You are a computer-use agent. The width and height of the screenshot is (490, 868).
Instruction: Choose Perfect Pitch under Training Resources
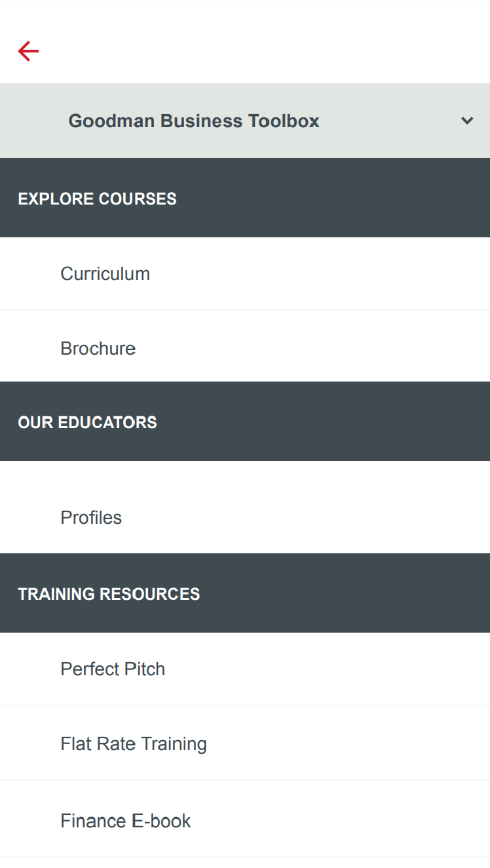113,669
